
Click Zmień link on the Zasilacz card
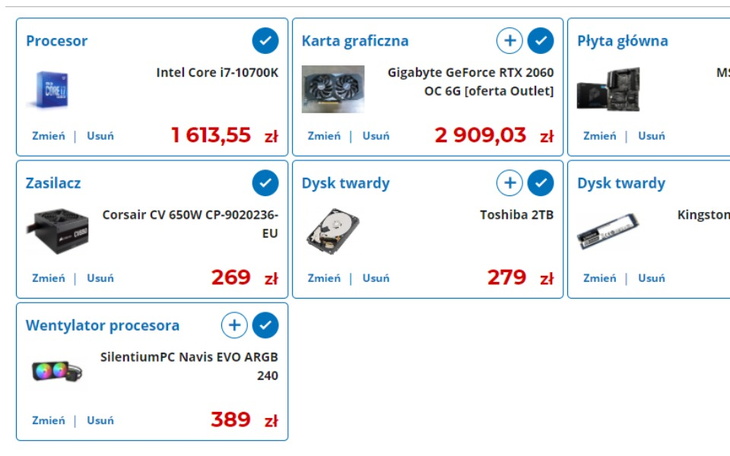tap(48, 278)
